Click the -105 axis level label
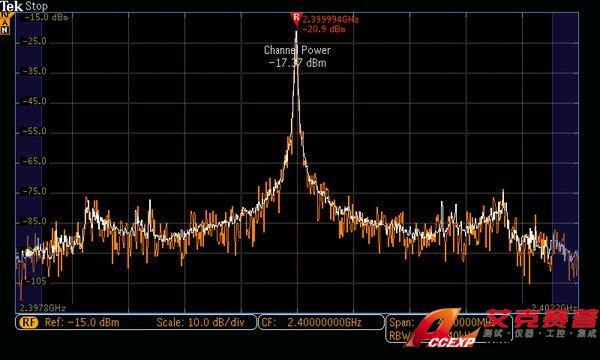 click(x=36, y=281)
